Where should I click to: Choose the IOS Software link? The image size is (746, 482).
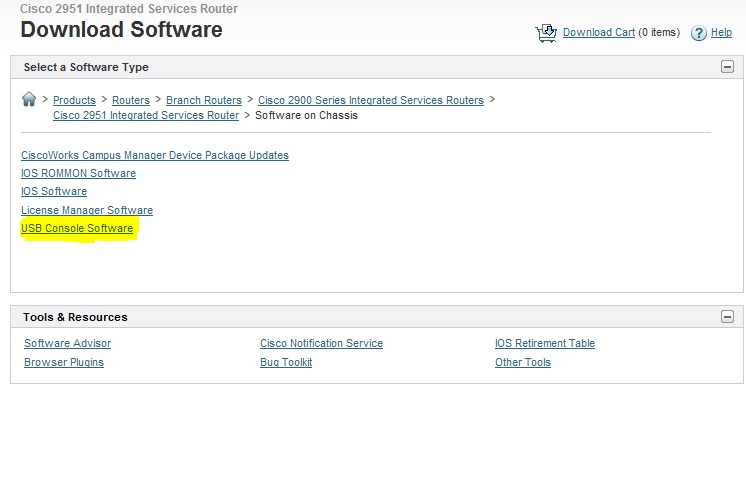(54, 191)
